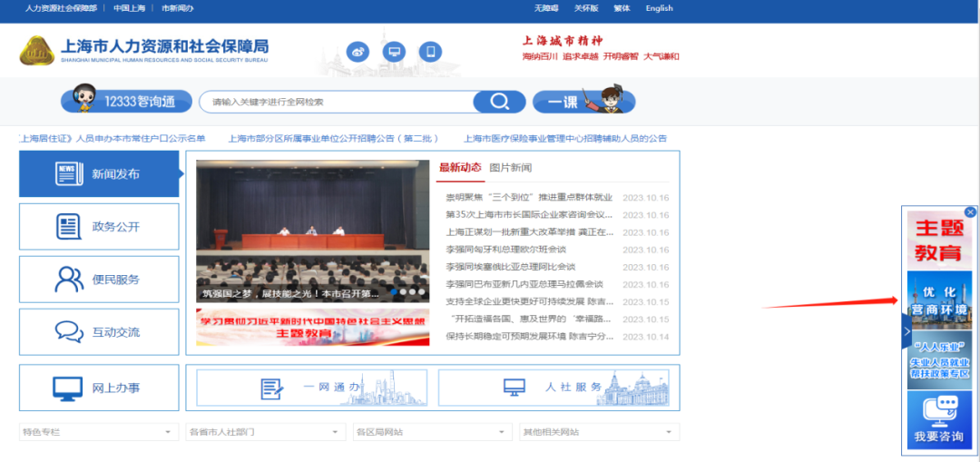Click the keyword search input field
The image size is (980, 462).
tap(337, 102)
